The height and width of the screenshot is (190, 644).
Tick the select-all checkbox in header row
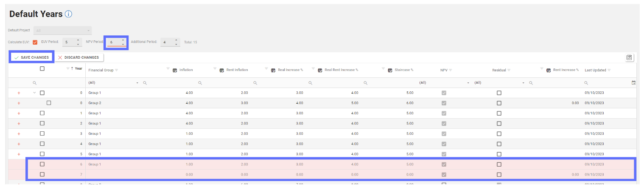(42, 69)
